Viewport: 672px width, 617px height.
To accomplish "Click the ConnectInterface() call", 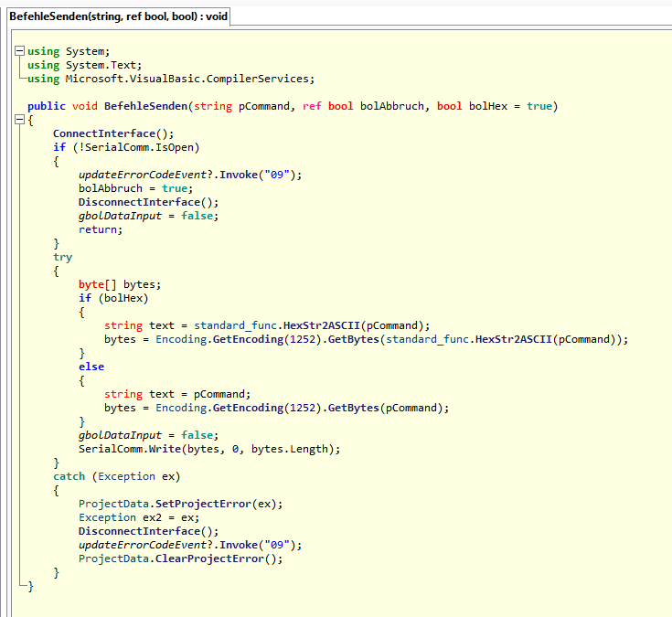I will [113, 133].
